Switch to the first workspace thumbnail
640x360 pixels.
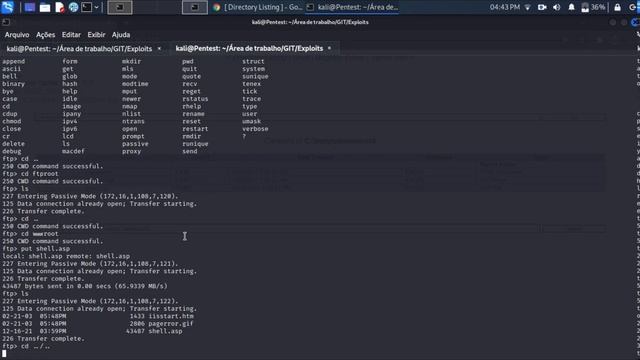tap(120, 7)
